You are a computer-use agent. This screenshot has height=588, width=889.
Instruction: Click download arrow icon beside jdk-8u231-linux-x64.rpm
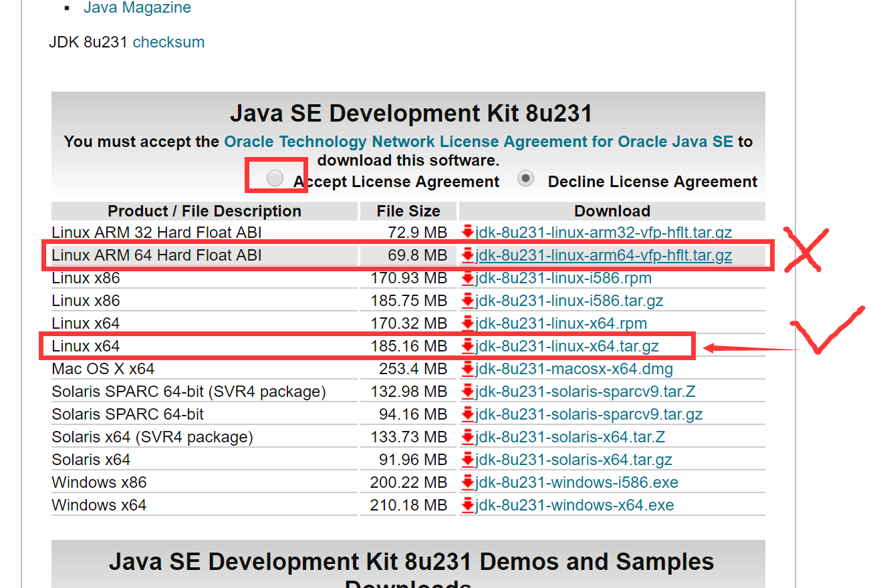point(468,323)
